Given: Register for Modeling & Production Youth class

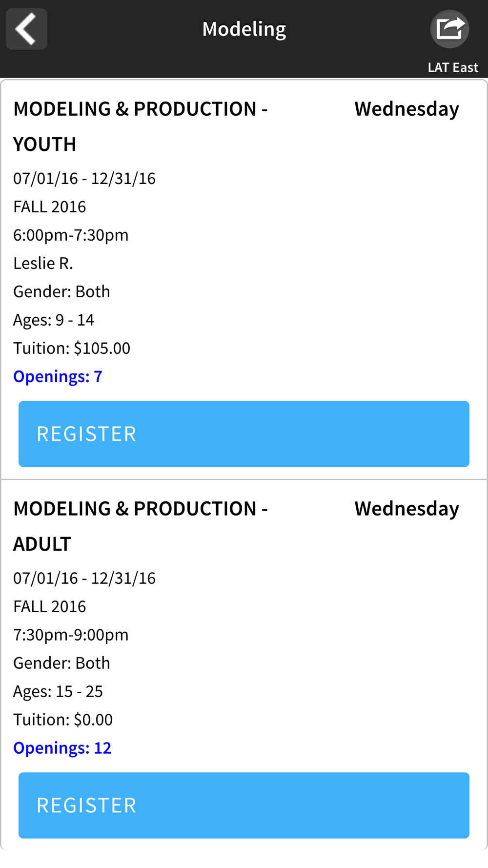Looking at the screenshot, I should 244,434.
